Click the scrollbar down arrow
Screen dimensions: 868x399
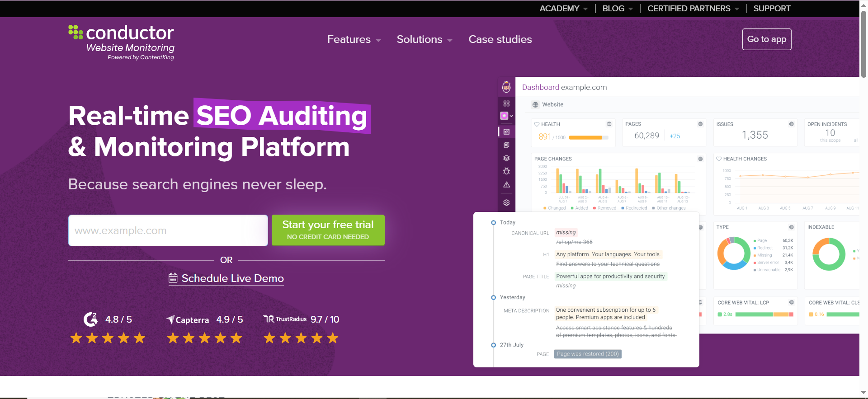pos(863,393)
